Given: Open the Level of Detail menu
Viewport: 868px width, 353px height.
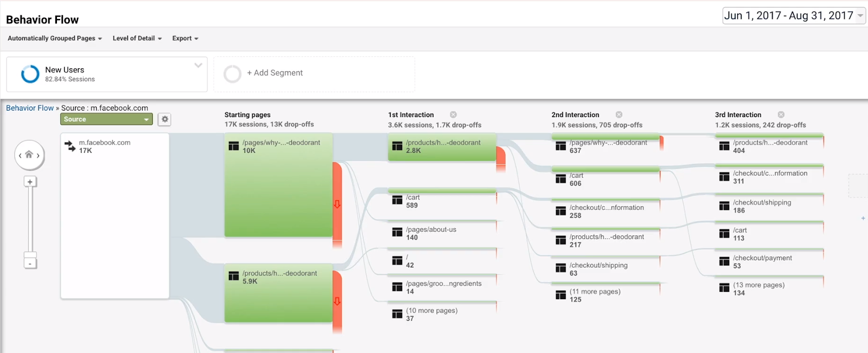Looking at the screenshot, I should [x=137, y=38].
